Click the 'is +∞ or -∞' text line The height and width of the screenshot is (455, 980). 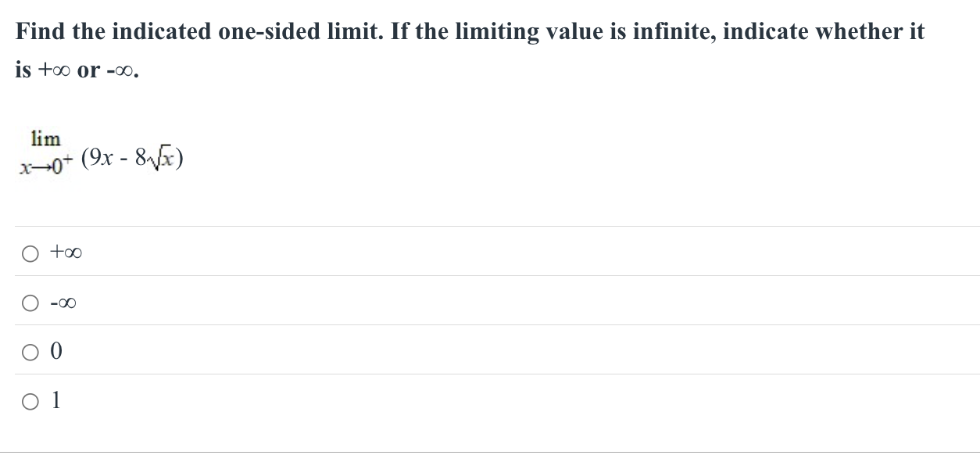[x=74, y=70]
